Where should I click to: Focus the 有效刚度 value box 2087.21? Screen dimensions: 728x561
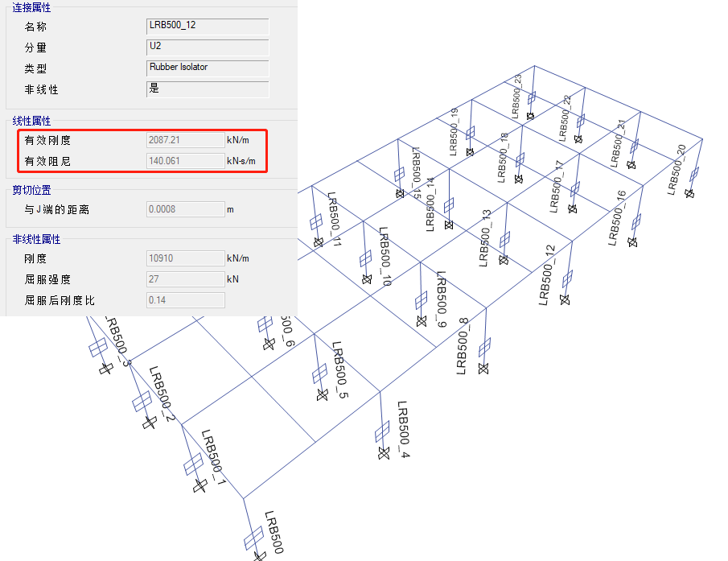pos(185,140)
